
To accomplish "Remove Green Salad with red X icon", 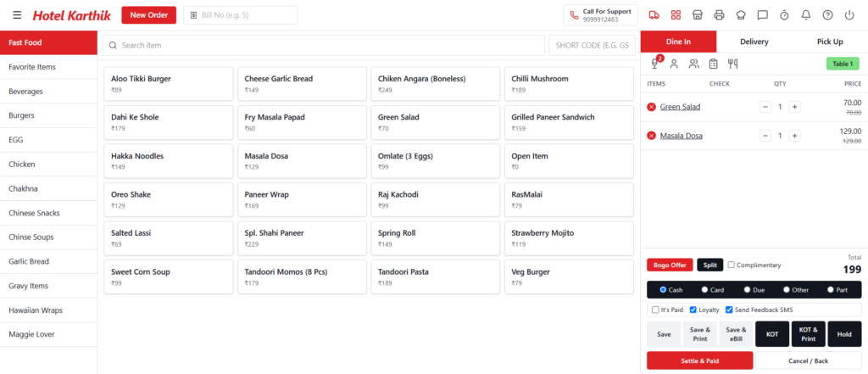I will (x=652, y=107).
